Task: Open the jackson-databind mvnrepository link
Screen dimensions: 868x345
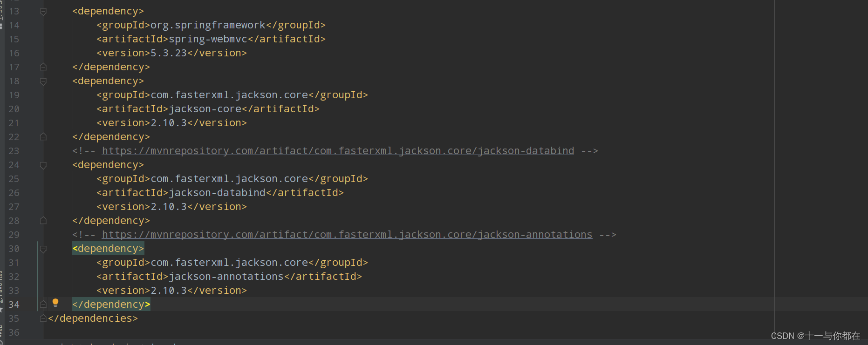Action: pyautogui.click(x=338, y=151)
